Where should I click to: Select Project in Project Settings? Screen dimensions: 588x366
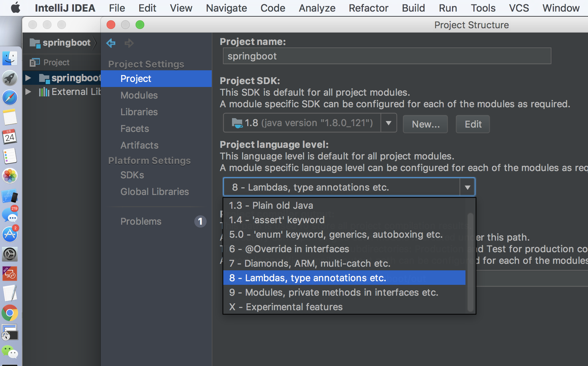pos(156,79)
